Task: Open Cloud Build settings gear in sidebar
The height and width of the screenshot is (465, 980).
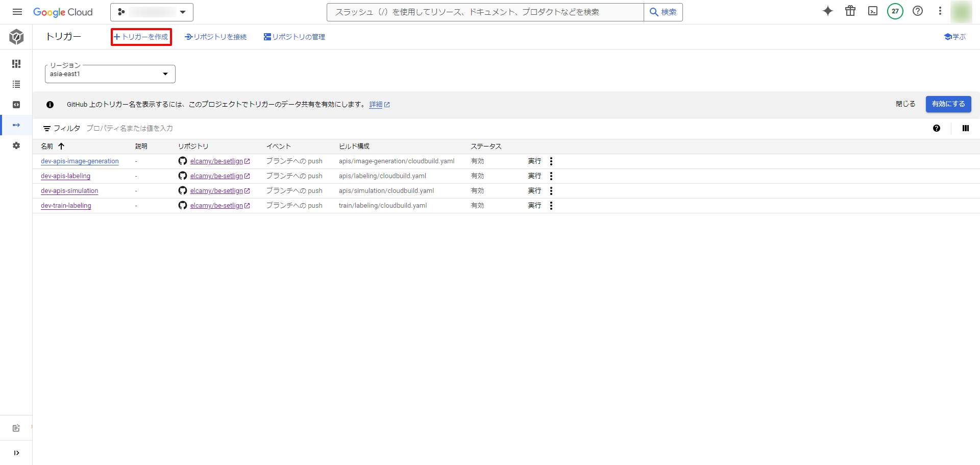Action: point(16,145)
